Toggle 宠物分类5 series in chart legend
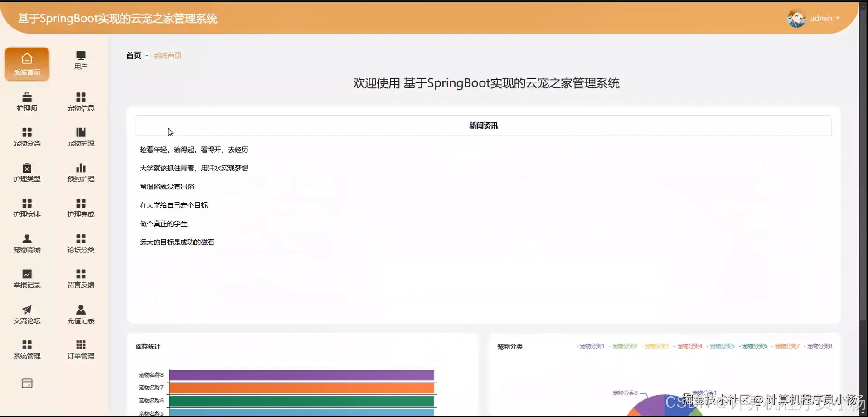The height and width of the screenshot is (417, 868). pos(723,345)
